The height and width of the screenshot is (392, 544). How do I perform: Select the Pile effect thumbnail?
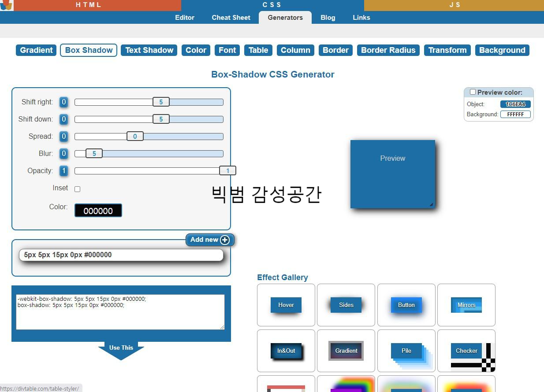tap(406, 351)
